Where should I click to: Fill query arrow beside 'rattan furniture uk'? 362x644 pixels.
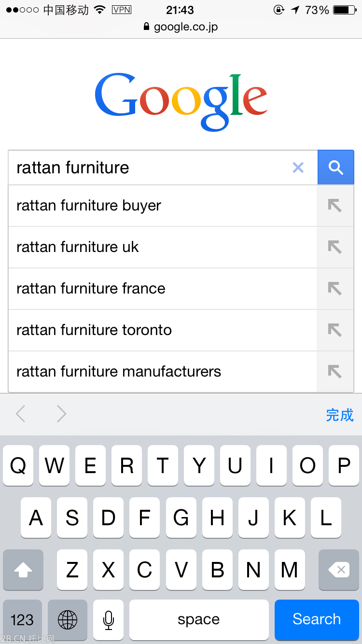click(335, 247)
